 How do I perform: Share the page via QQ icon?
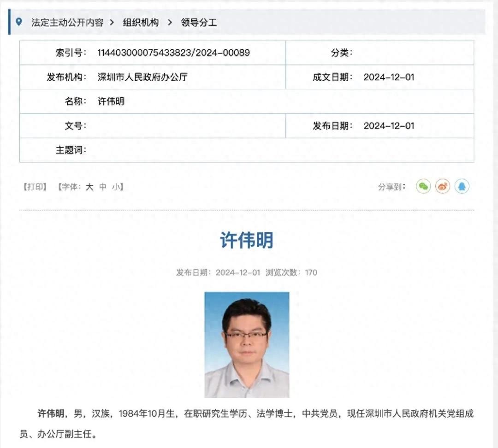coord(462,187)
